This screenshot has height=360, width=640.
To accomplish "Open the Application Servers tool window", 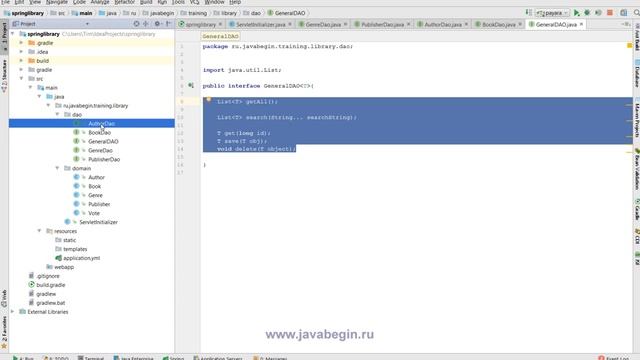I will pyautogui.click(x=218, y=358).
